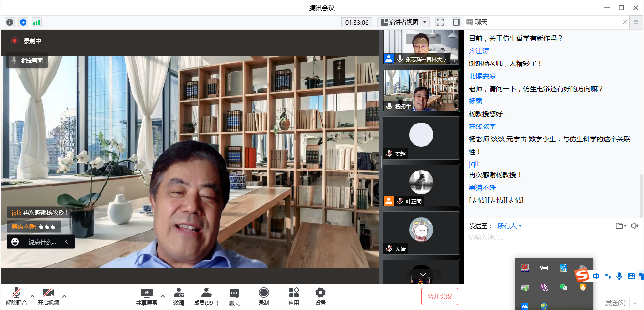Open the Invite (邀请) icon
Screen dimensions: 644x310
point(178,296)
